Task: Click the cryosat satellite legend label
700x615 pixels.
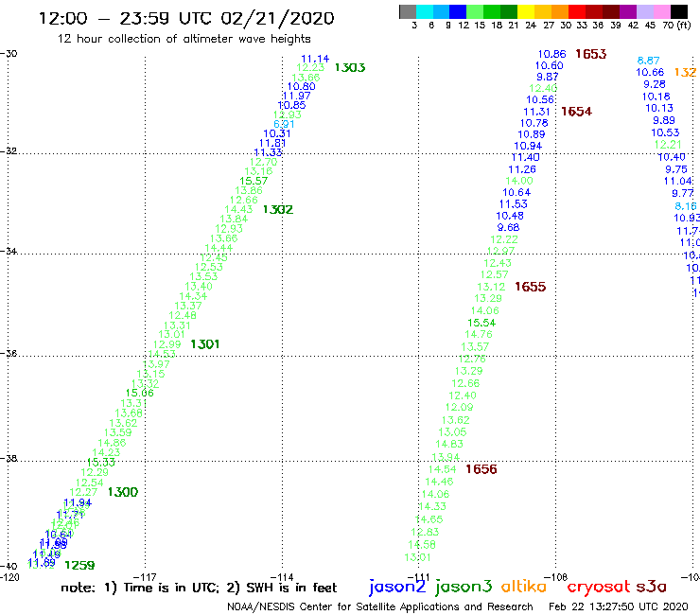Action: (x=599, y=587)
